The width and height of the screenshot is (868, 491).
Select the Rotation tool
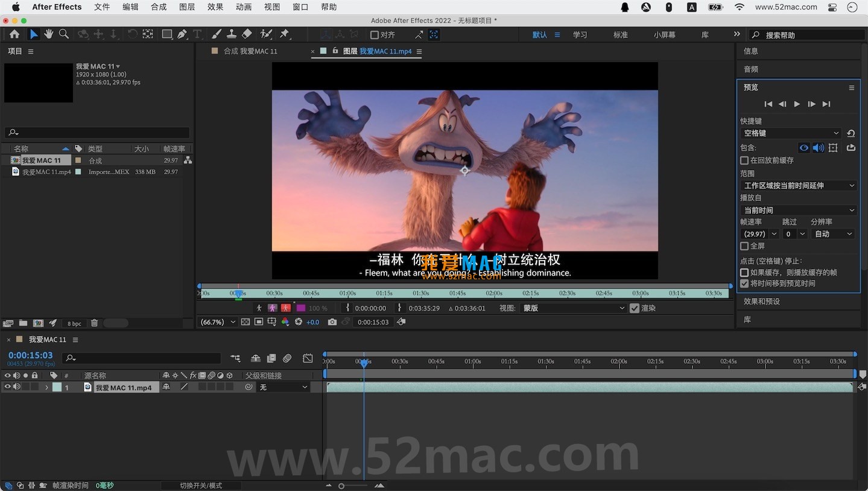pos(132,34)
